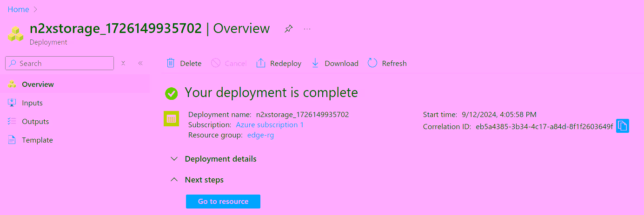Collapse the Next steps section
The width and height of the screenshot is (644, 215).
197,180
